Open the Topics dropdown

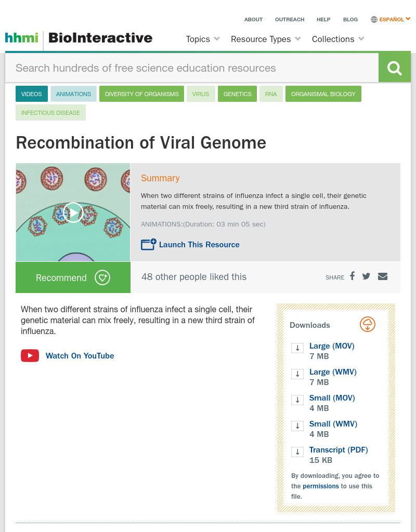[x=202, y=39]
